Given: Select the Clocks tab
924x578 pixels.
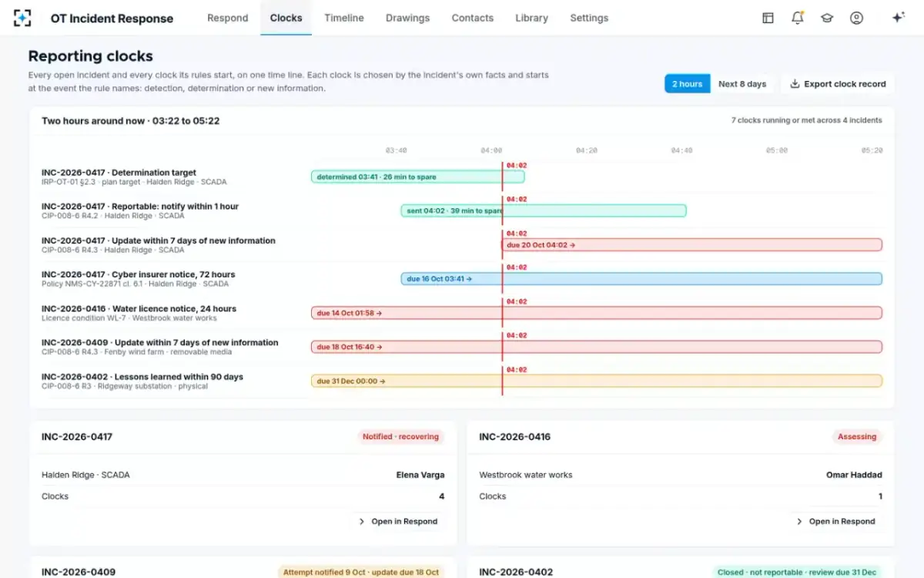Looking at the screenshot, I should (286, 18).
